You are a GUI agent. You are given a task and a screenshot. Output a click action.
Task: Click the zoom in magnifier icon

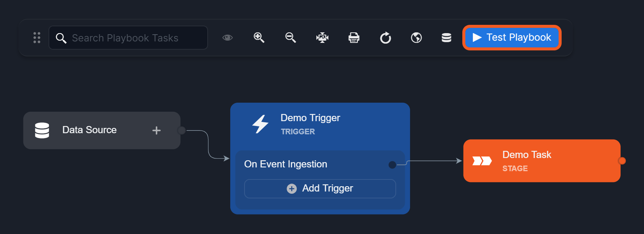pos(259,38)
